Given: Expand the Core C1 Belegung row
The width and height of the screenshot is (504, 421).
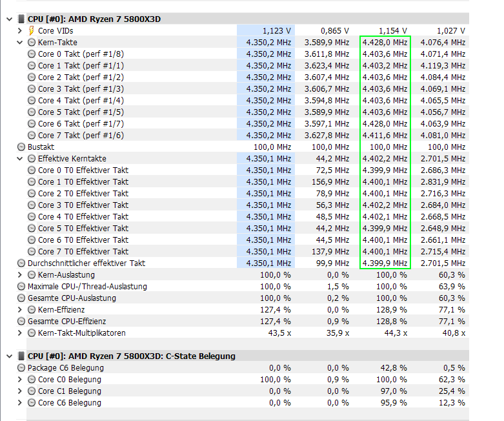Looking at the screenshot, I should click(20, 391).
